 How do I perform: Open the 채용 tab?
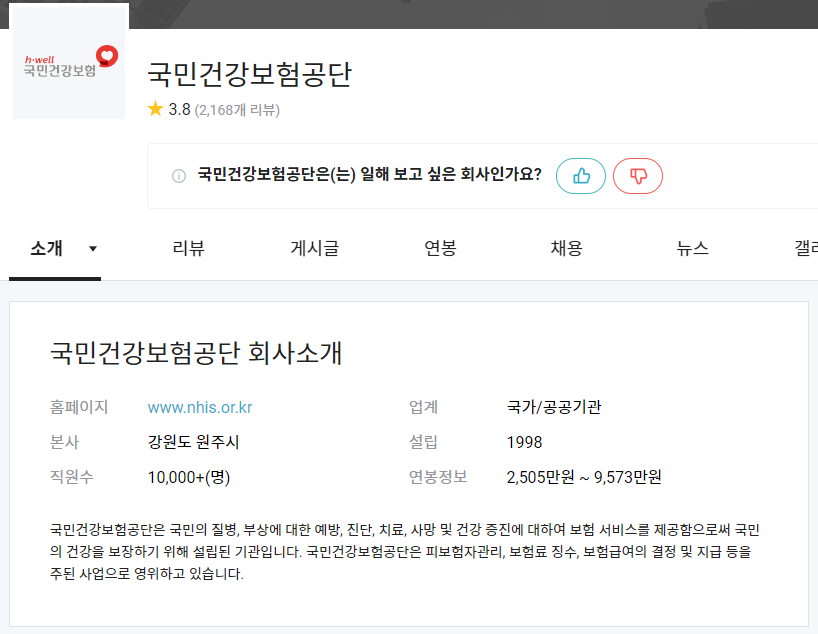coord(567,248)
